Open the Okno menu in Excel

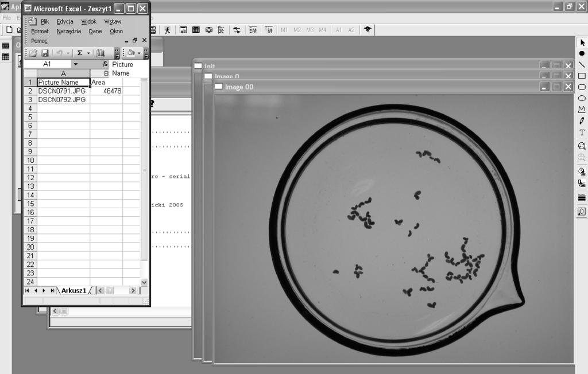tap(116, 32)
